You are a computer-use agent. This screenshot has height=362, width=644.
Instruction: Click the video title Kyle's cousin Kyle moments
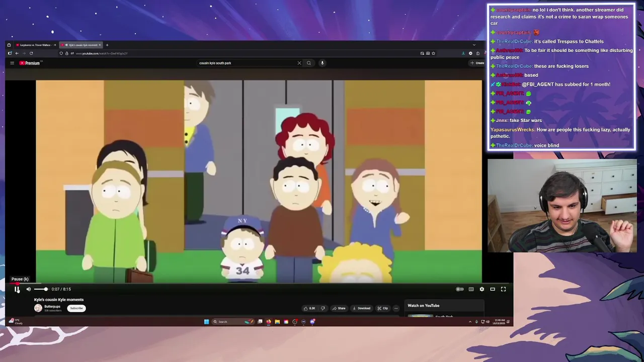[59, 300]
